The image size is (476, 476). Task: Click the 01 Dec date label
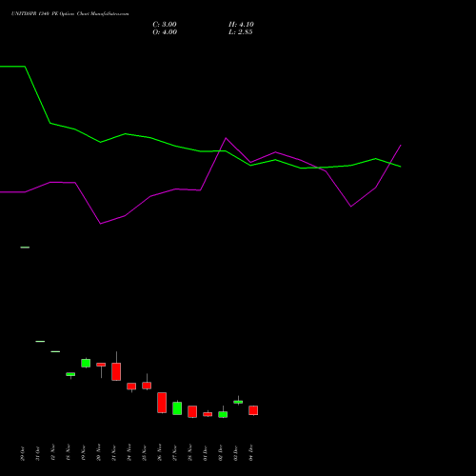tap(205, 453)
